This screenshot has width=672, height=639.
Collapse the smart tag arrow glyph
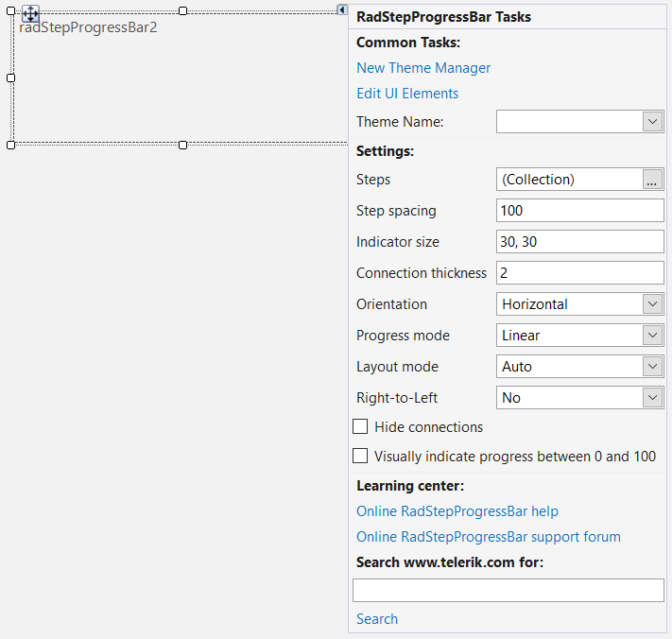pyautogui.click(x=341, y=9)
